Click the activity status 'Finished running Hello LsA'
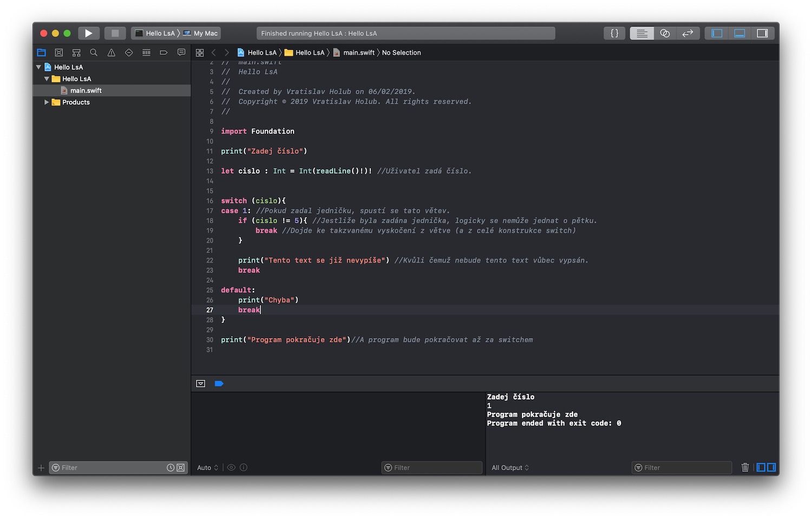Viewport: 812px width, 519px height. pos(406,33)
